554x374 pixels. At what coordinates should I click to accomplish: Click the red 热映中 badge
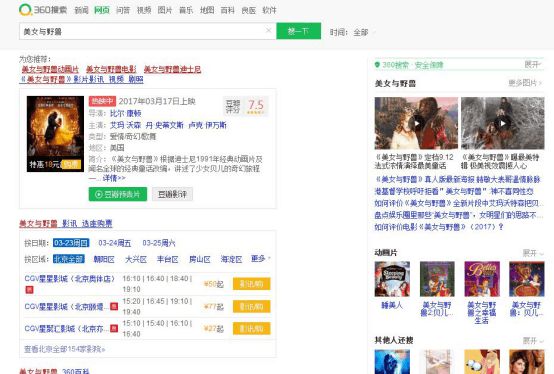click(x=102, y=101)
